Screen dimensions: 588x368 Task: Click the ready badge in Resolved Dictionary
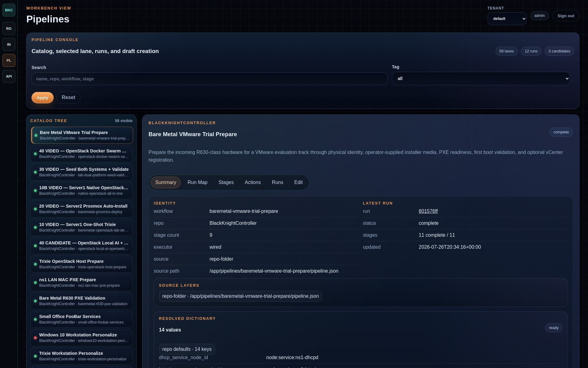pyautogui.click(x=554, y=328)
